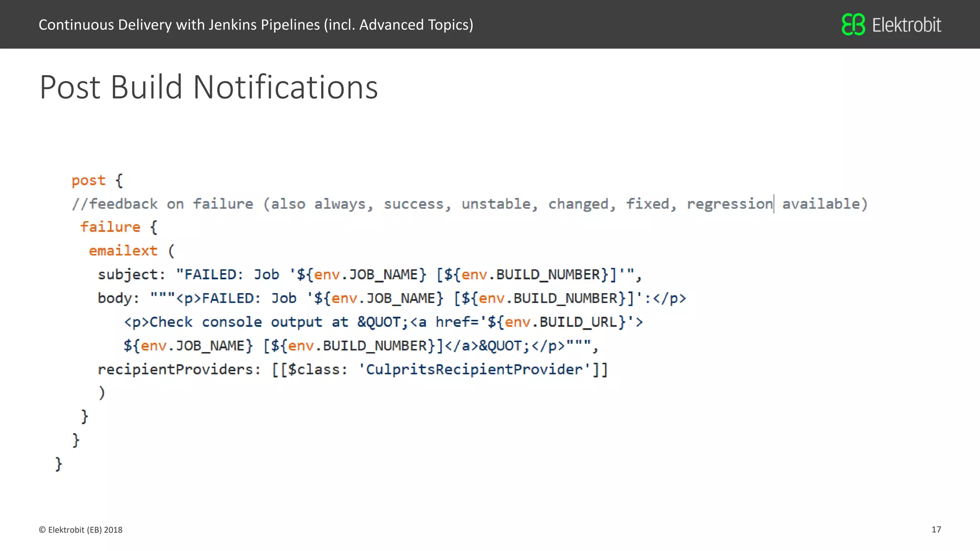Click the last closing brace of code
Viewport: 980px width, 551px height.
[x=58, y=463]
